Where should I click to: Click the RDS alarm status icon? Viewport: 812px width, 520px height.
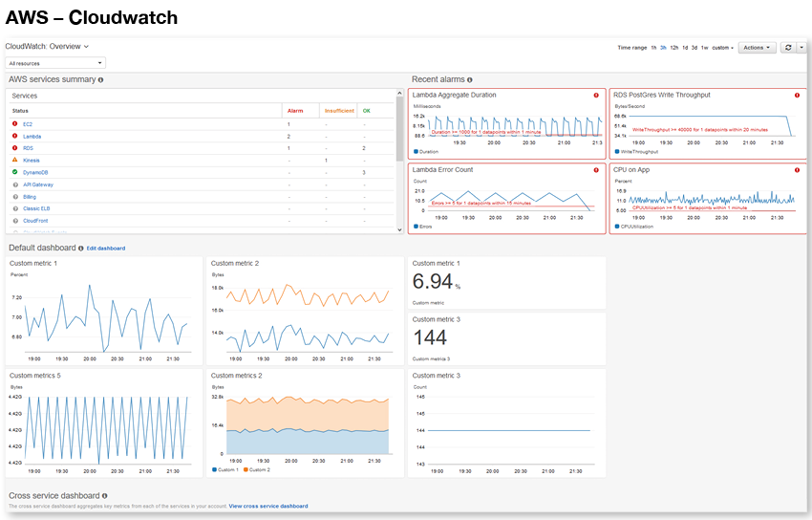tap(15, 147)
